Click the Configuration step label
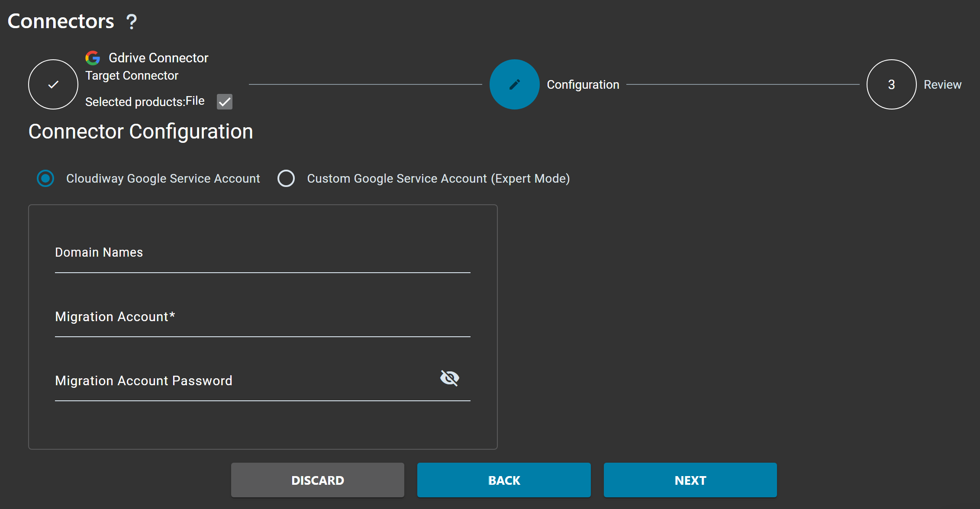Screen dimensions: 980x509 click(583, 84)
